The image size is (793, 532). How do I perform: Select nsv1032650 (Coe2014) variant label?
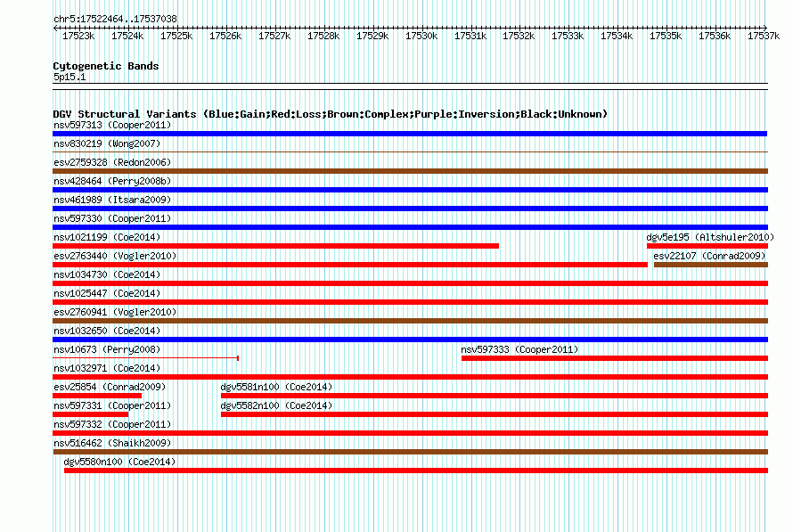[x=107, y=331]
